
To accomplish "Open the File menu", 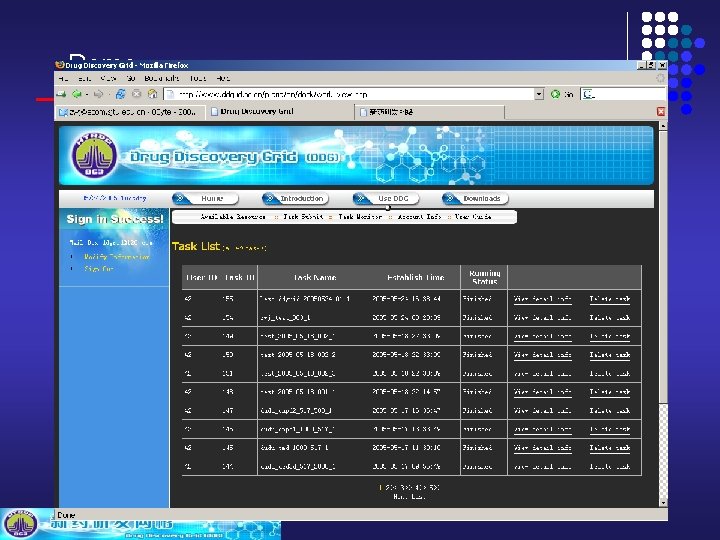I will [x=63, y=79].
